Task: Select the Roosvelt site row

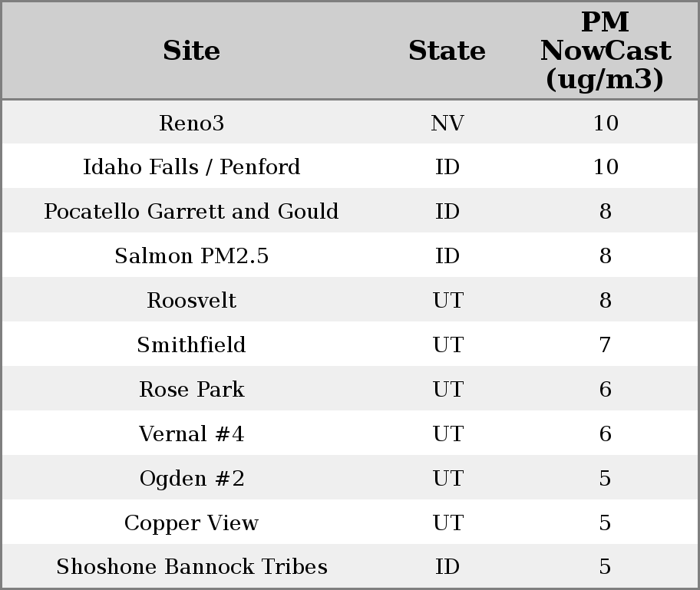Action: [x=191, y=301]
